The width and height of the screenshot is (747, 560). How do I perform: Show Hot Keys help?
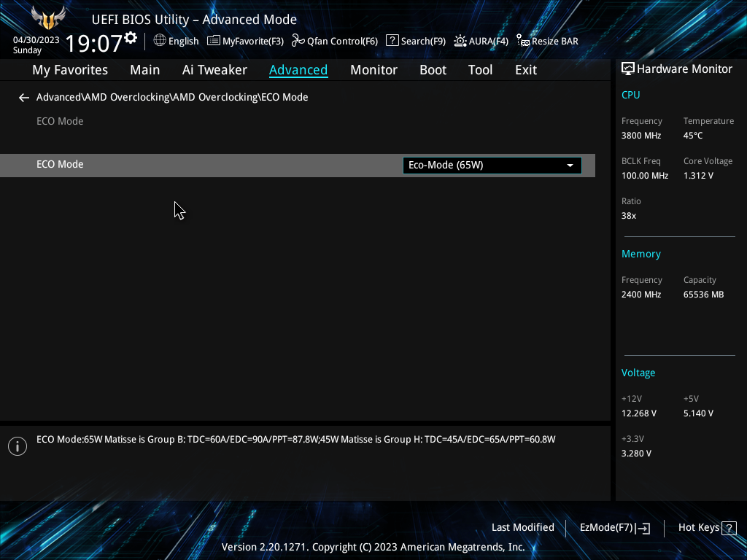(x=698, y=528)
